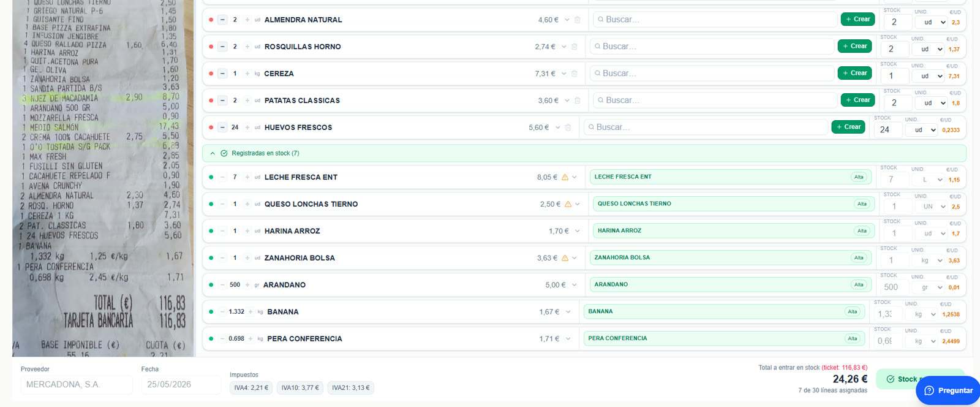Click the Fecha field 25/05/2026
Screen dimensions: 980x407
[181, 384]
